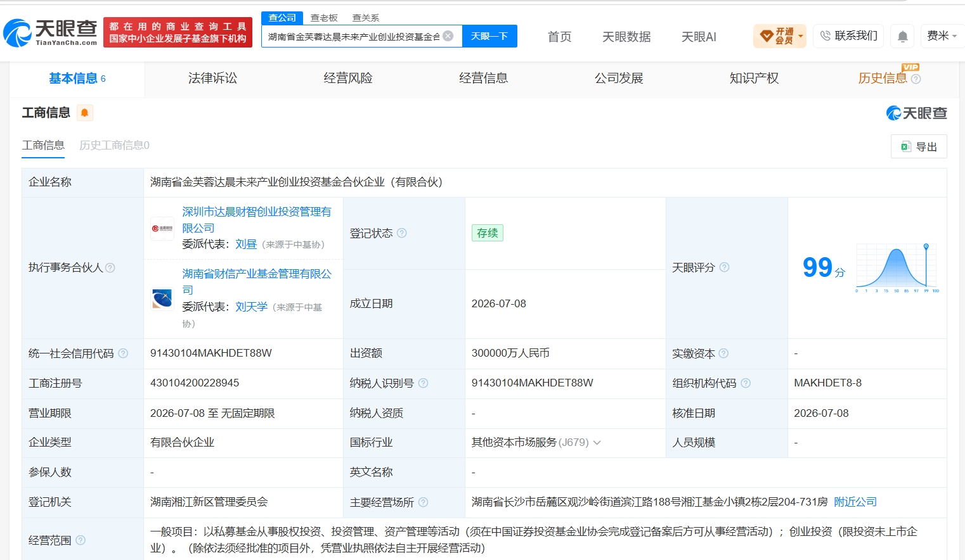Click help icon next to 经营范围
The image size is (965, 560).
tap(81, 540)
